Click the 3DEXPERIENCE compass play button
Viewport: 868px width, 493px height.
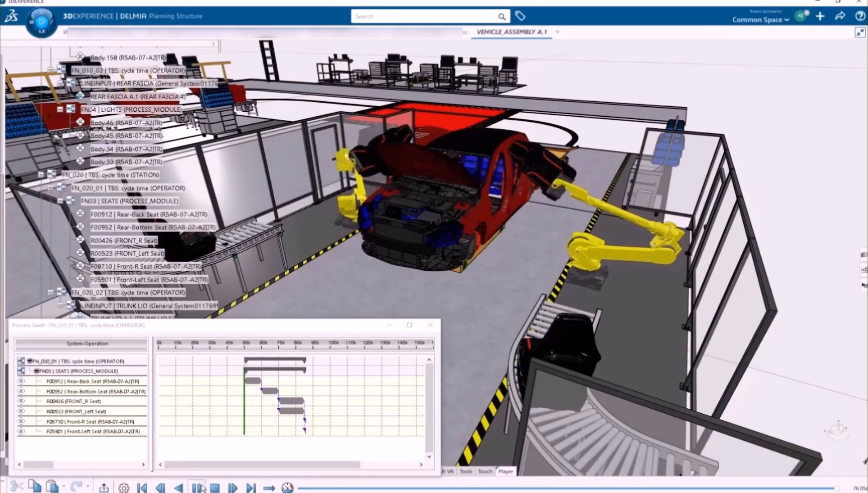pyautogui.click(x=41, y=21)
